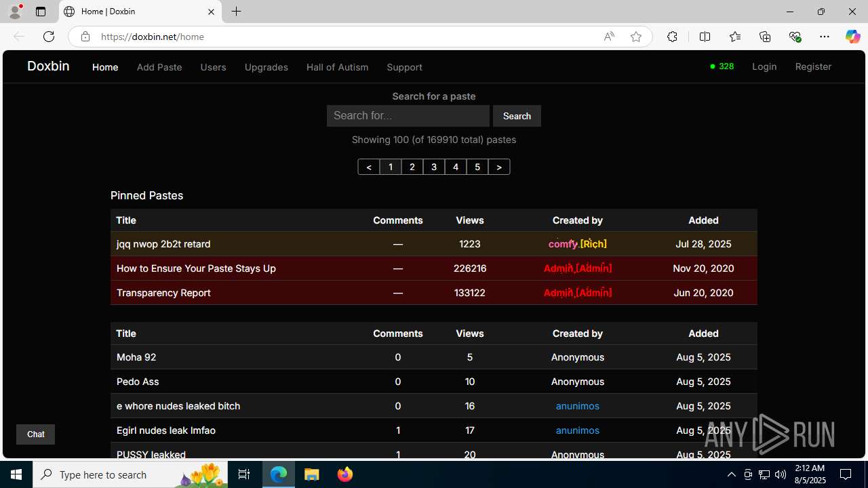Open Task View on taskbar
The height and width of the screenshot is (488, 868).
coord(245,474)
